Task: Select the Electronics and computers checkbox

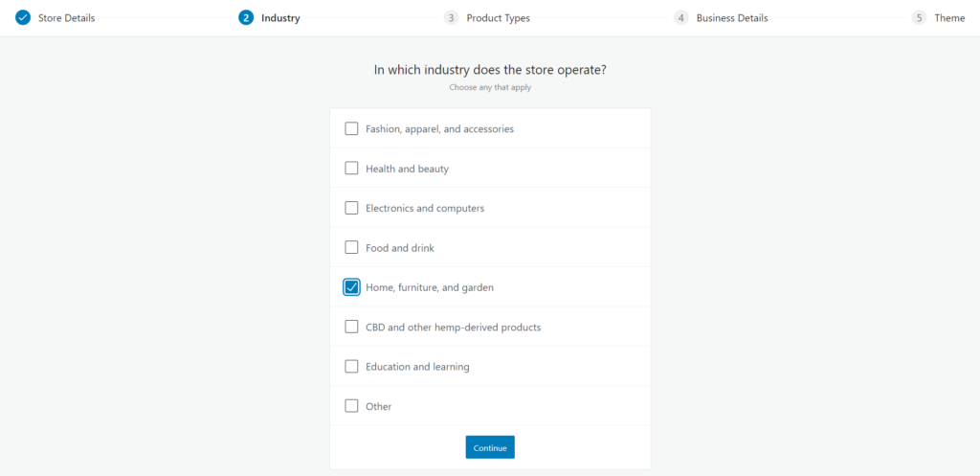Action: click(351, 208)
